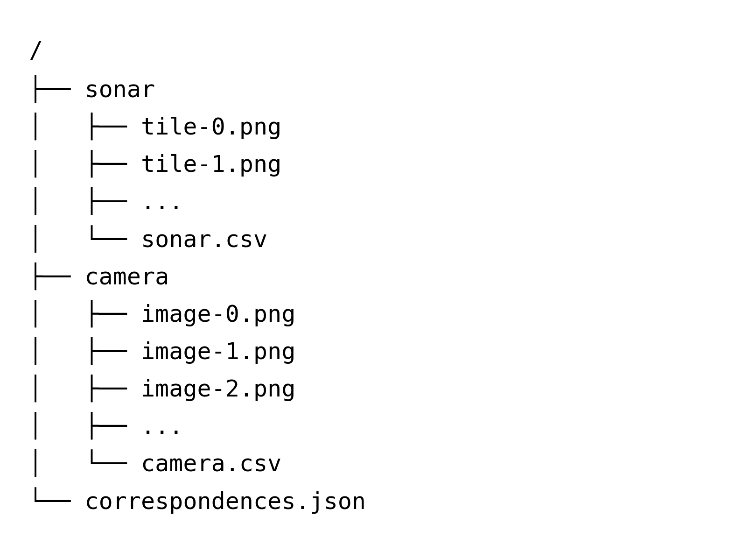Click branch line before image-0.png
756x552 pixels.
[x=108, y=313]
